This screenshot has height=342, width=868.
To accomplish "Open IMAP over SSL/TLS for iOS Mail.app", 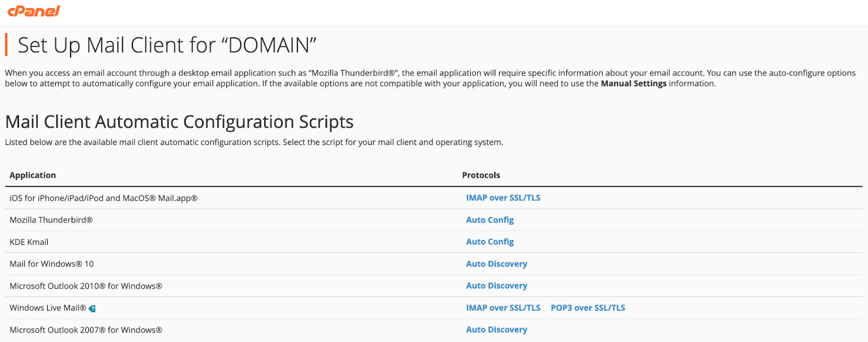I will [503, 198].
